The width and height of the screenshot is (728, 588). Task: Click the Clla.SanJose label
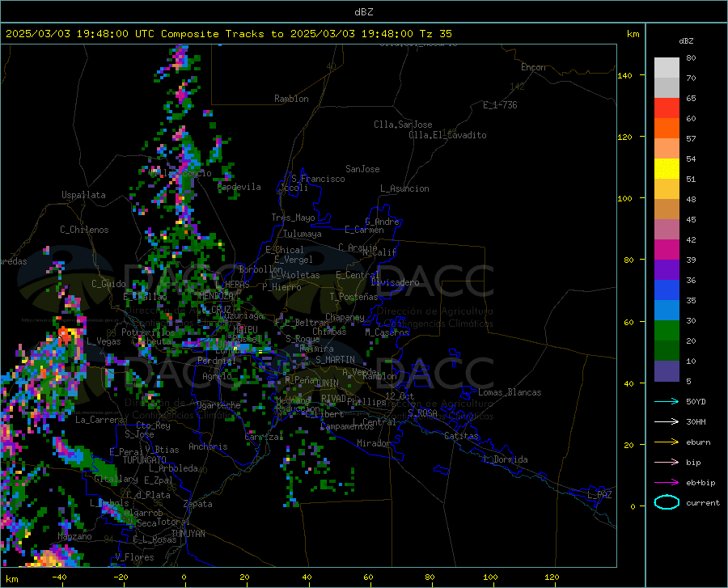(403, 125)
